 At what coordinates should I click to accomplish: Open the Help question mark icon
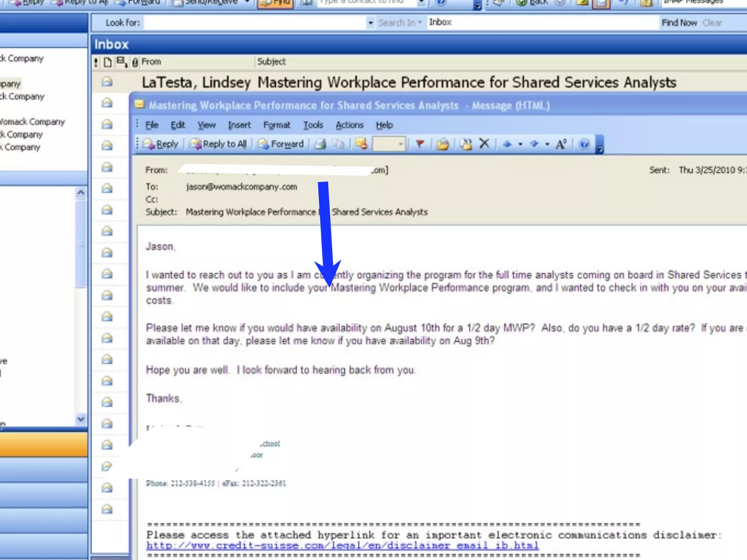[584, 144]
